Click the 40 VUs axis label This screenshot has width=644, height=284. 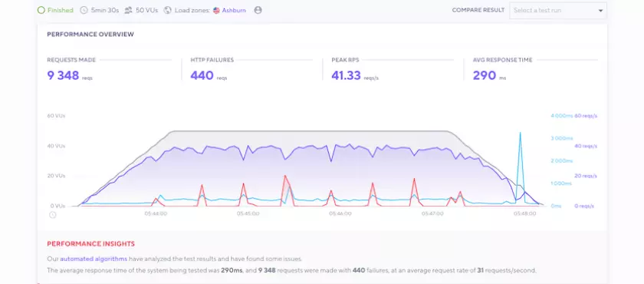56,146
